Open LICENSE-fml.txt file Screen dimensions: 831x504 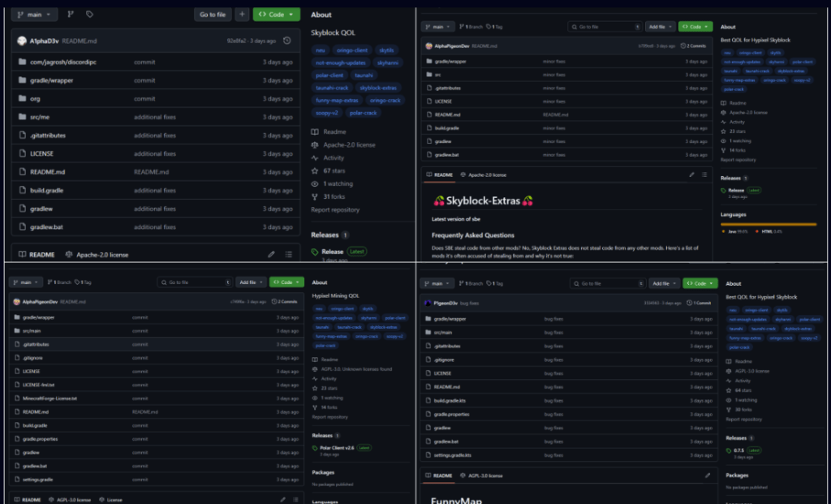(38, 385)
